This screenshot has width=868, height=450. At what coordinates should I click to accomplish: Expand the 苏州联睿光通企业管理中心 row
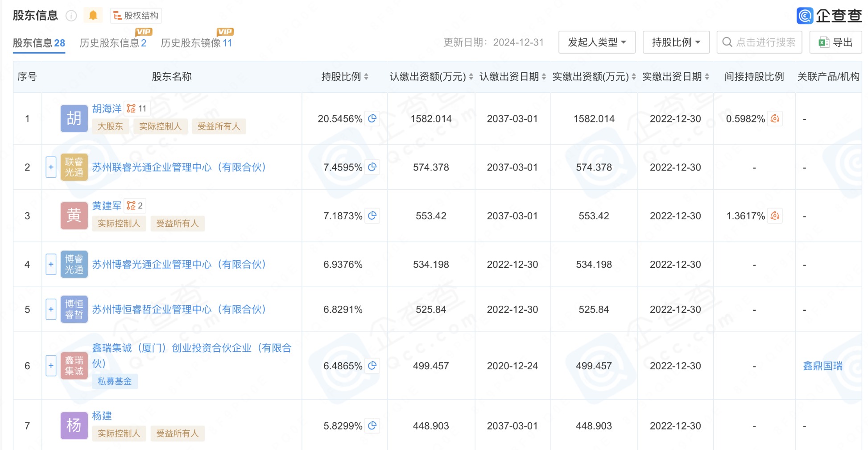point(51,167)
